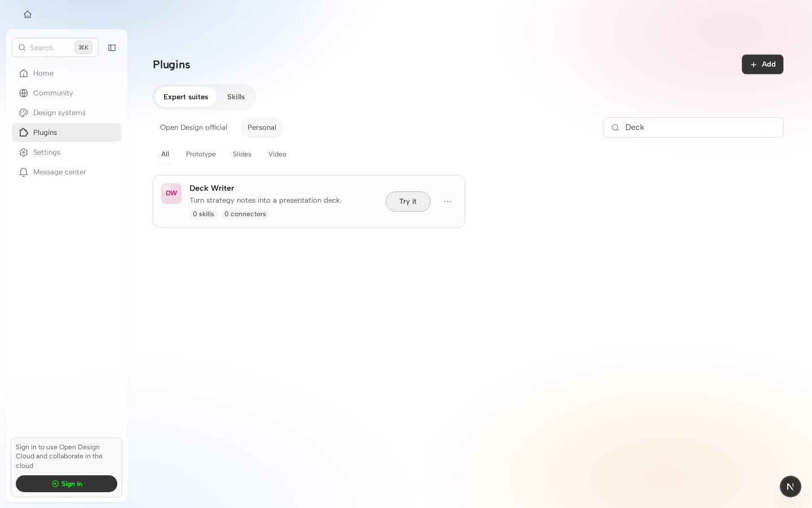
Task: Click the Try it button
Action: click(408, 202)
